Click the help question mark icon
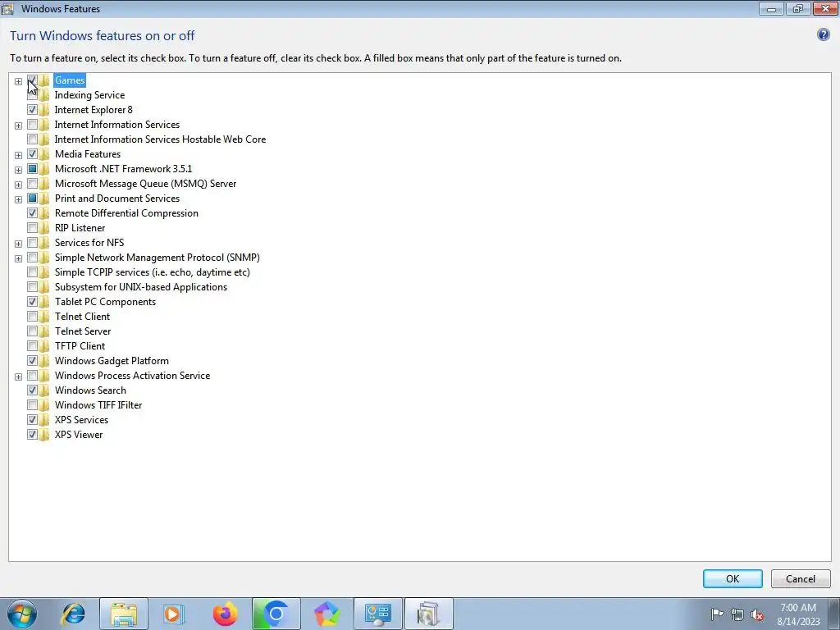The image size is (840, 630). 823,34
